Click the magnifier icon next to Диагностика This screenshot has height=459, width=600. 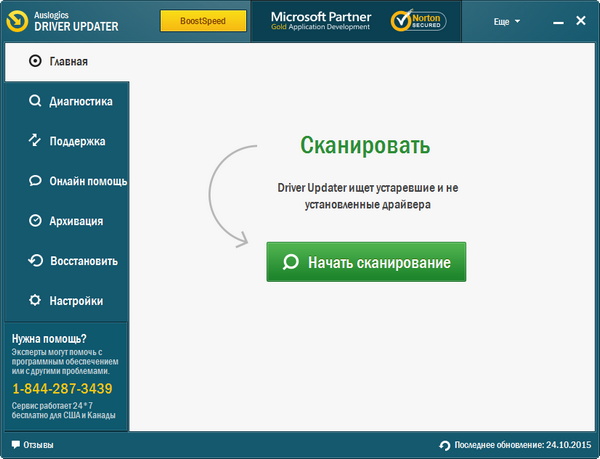coord(35,101)
